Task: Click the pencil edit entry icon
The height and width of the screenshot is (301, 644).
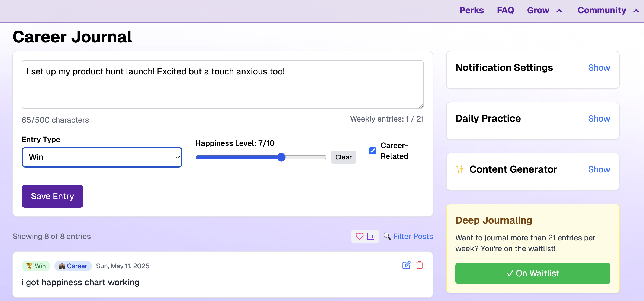Action: coord(406,265)
